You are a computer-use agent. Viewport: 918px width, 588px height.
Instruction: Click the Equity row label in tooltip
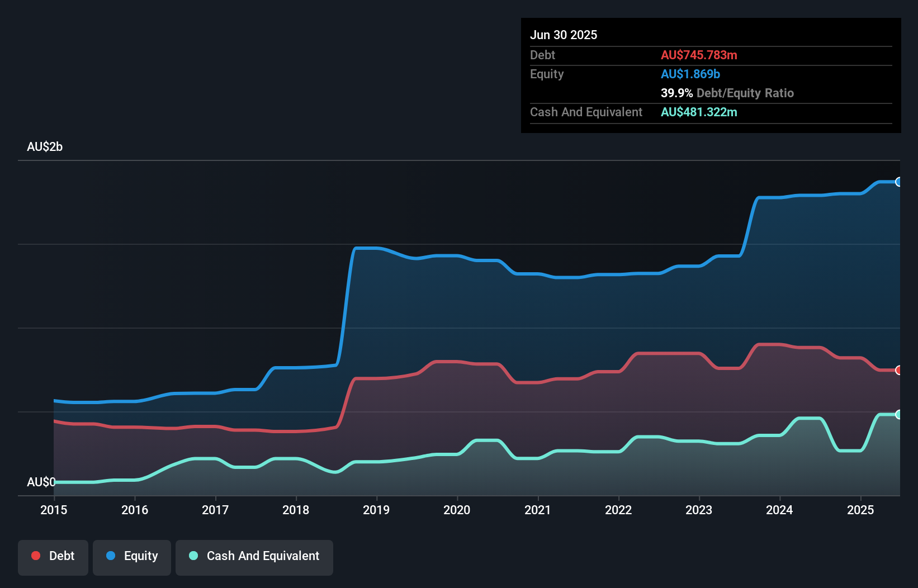(547, 74)
